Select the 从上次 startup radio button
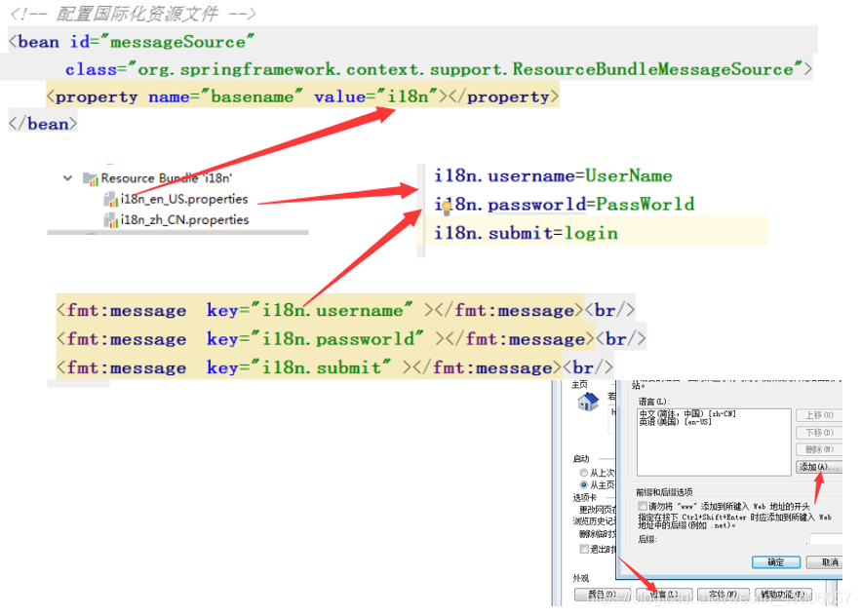The height and width of the screenshot is (616, 861). tap(584, 473)
